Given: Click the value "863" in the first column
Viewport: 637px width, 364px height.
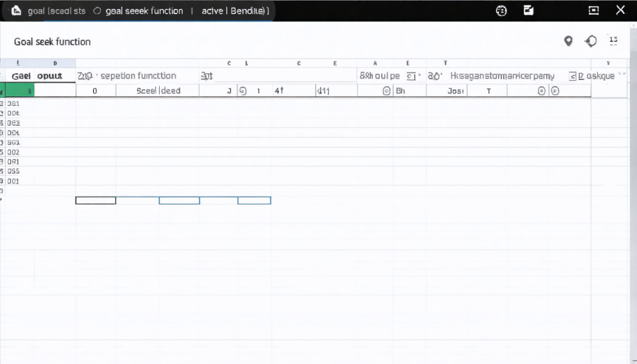Looking at the screenshot, I should [x=13, y=142].
